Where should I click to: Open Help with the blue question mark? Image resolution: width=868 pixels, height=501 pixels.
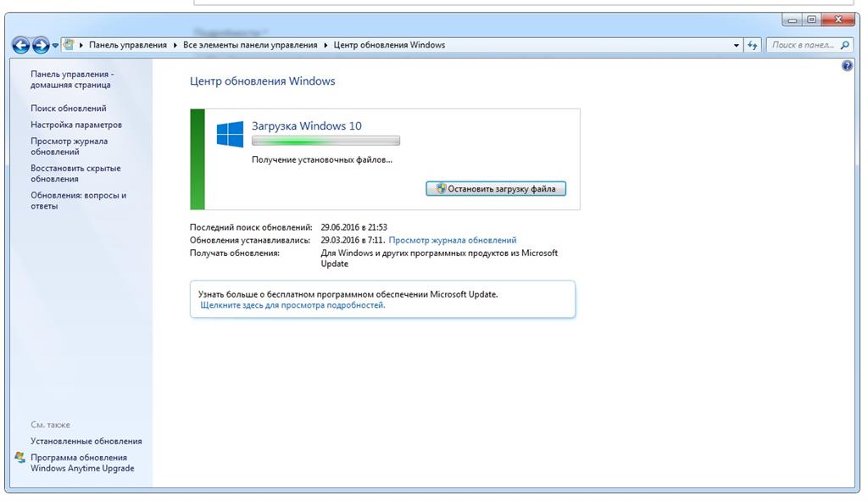847,66
